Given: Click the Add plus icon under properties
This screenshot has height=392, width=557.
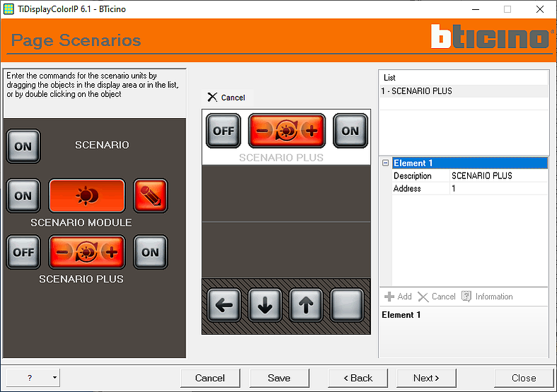Looking at the screenshot, I should coord(398,296).
